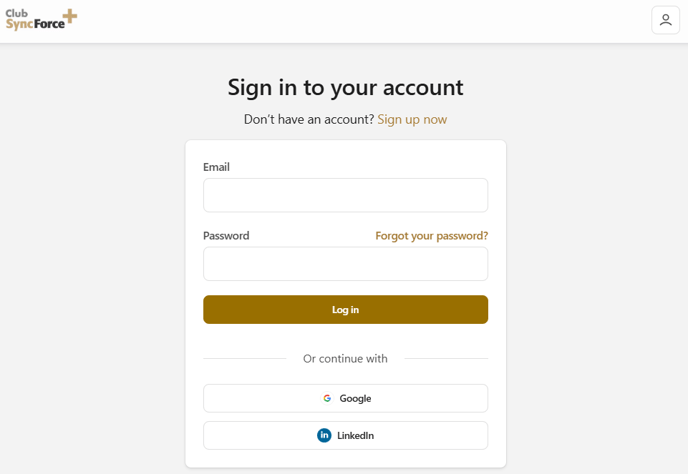Open the Forgot your password link

pyautogui.click(x=432, y=236)
